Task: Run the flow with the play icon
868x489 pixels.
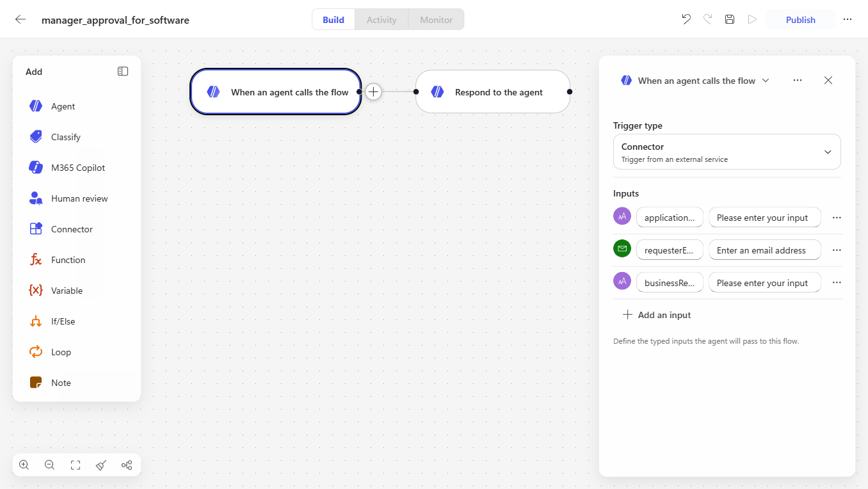Action: [752, 19]
